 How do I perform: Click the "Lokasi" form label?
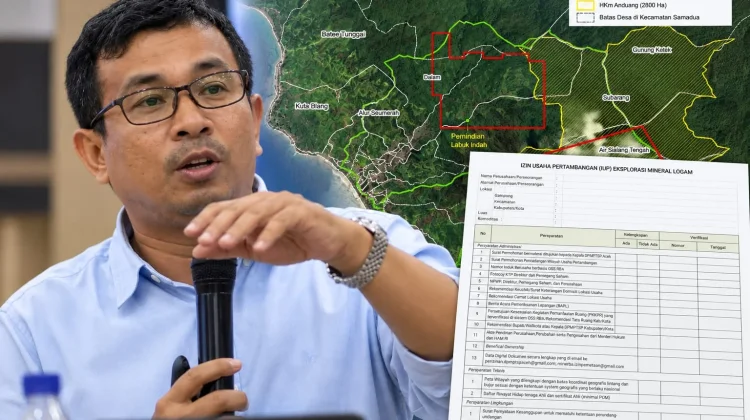coord(485,189)
